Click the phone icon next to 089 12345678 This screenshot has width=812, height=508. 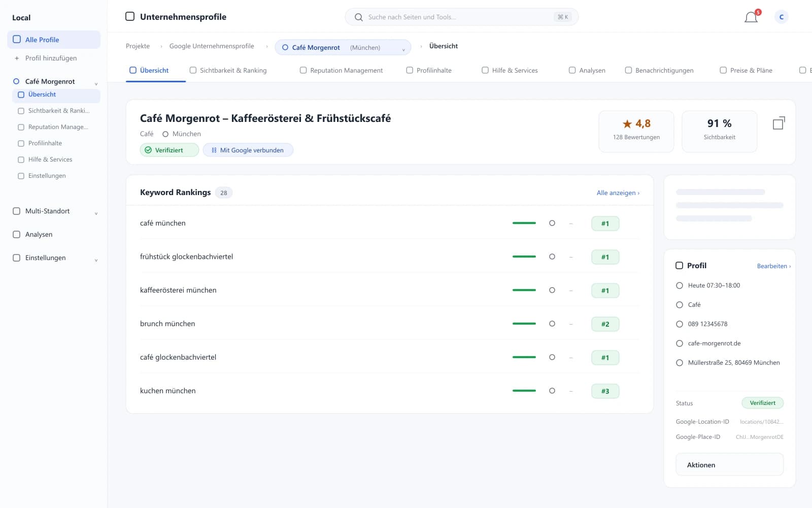point(680,324)
